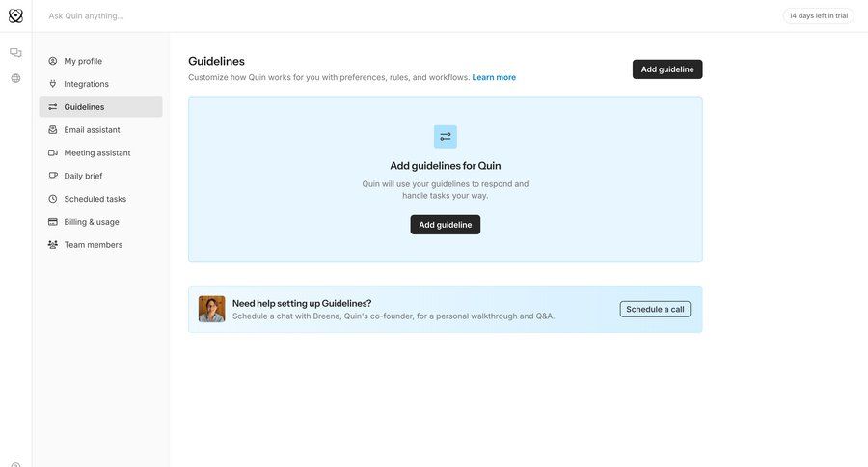Open Meeting assistant settings
Image resolution: width=868 pixels, height=467 pixels.
click(x=100, y=152)
